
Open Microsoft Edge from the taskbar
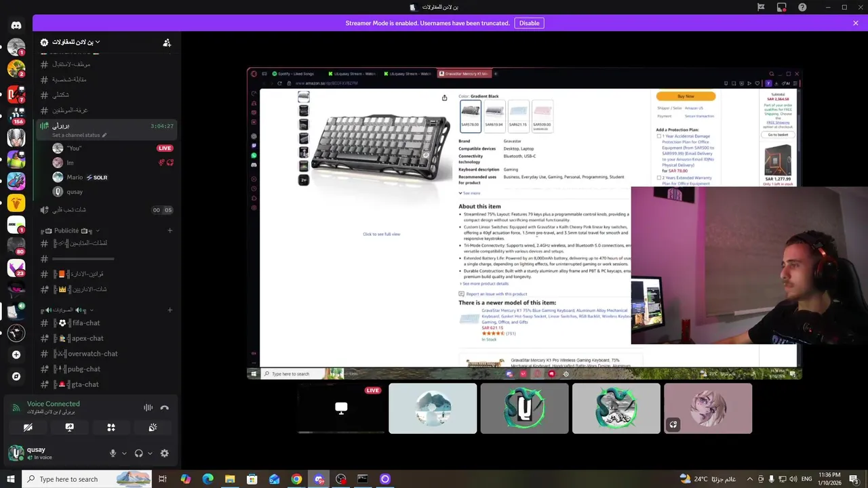[208, 479]
